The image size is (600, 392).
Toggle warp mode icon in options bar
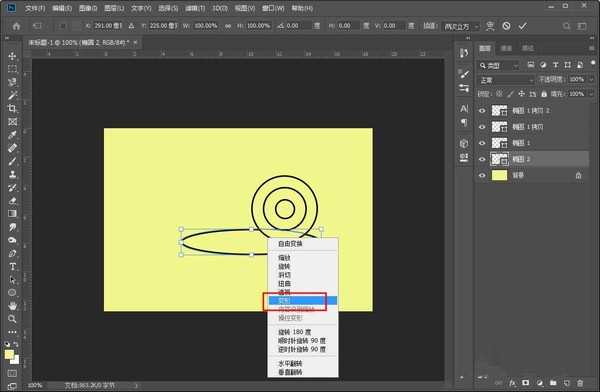coord(490,26)
